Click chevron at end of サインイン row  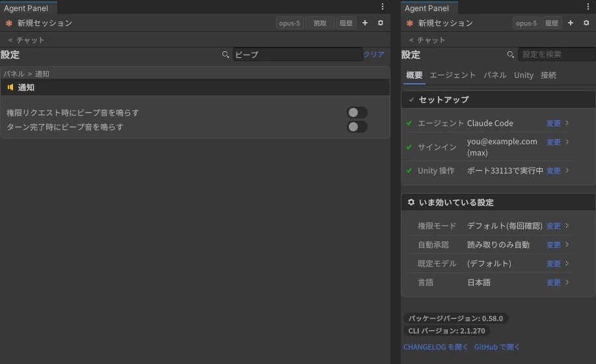click(567, 142)
